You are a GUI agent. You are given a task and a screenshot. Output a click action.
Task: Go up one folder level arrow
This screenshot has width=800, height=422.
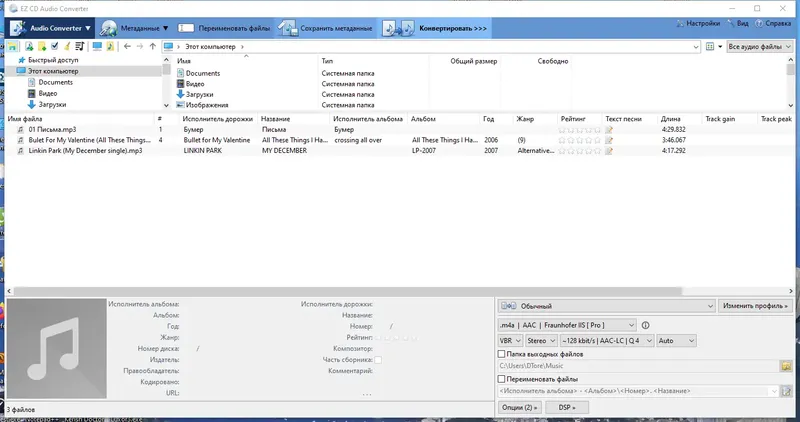coord(153,46)
